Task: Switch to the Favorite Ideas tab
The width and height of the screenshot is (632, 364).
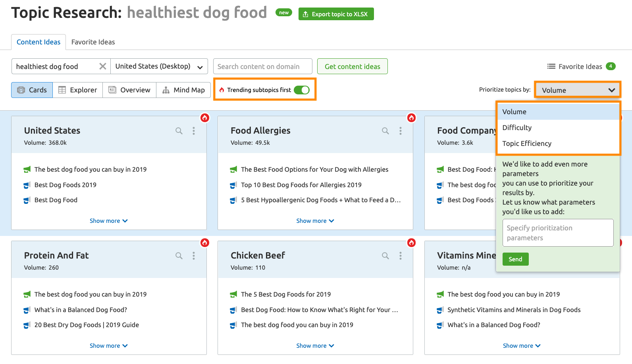Action: [93, 42]
